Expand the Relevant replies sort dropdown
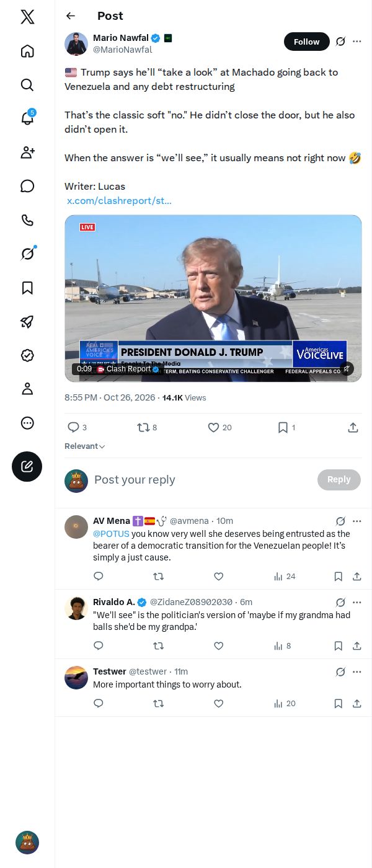This screenshot has height=868, width=372. 85,446
